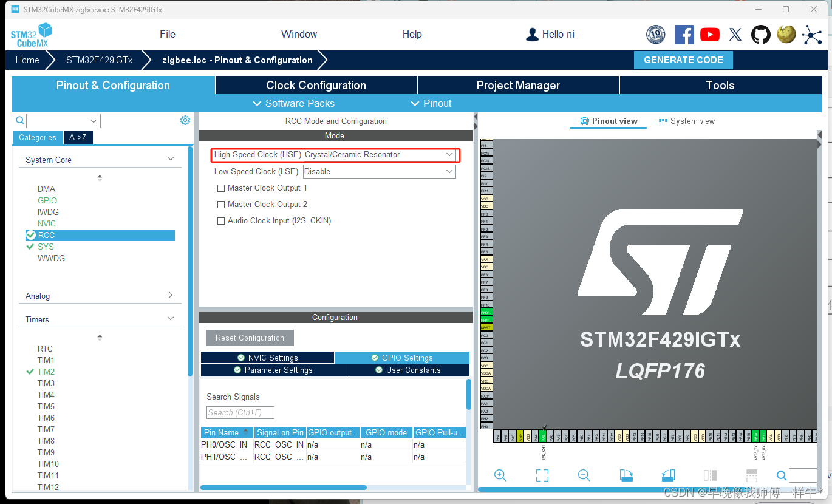
Task: Rotate the chip clockwise
Action: pyautogui.click(x=626, y=475)
